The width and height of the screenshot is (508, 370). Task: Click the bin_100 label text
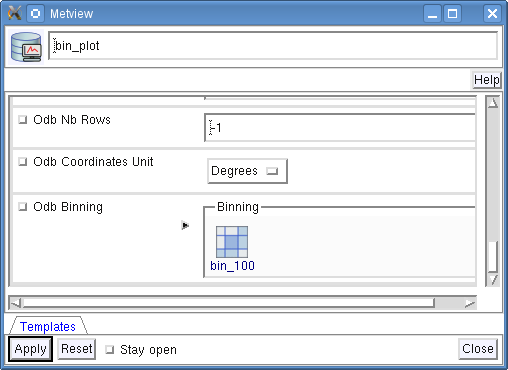[x=232, y=266]
